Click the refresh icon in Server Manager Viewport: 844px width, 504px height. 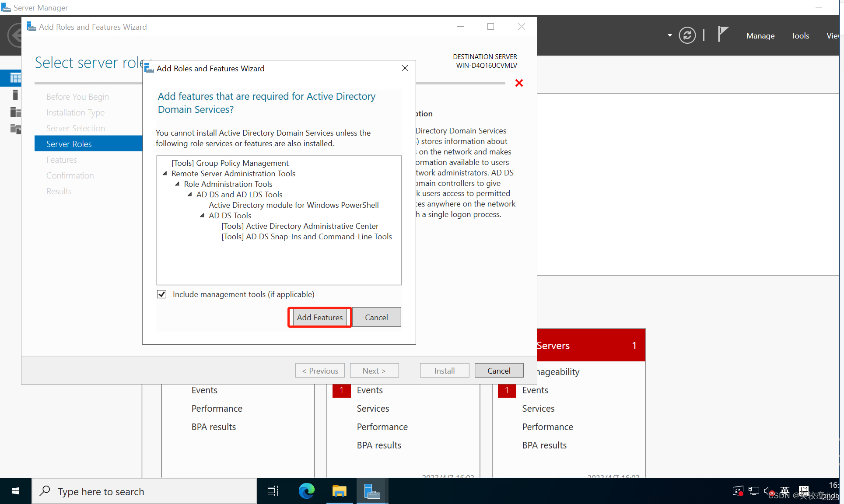click(687, 35)
